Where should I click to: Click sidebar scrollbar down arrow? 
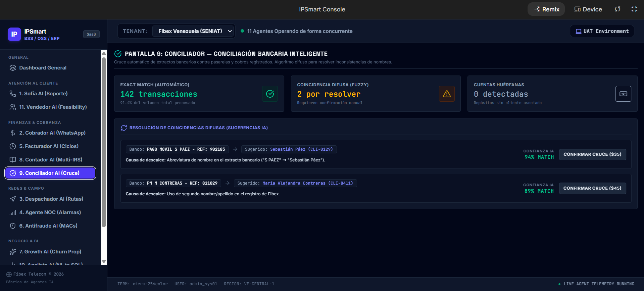coord(104,261)
